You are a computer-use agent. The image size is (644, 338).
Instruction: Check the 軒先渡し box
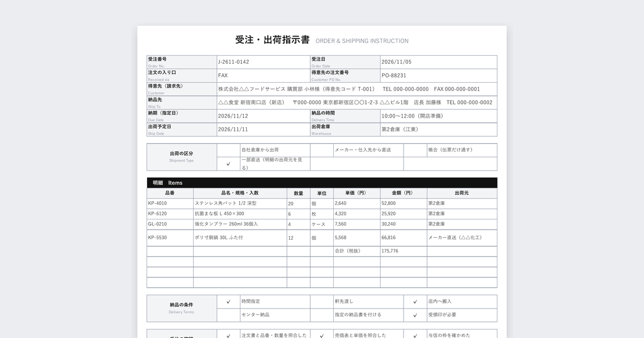(321, 302)
